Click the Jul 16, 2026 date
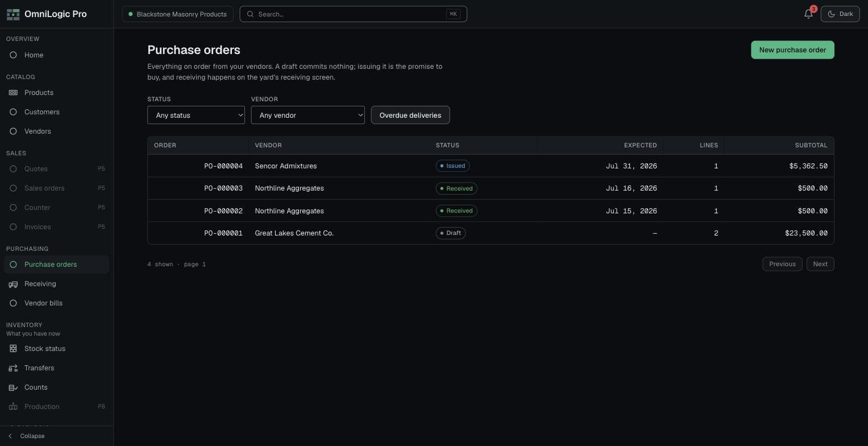This screenshot has height=446, width=868. 632,188
